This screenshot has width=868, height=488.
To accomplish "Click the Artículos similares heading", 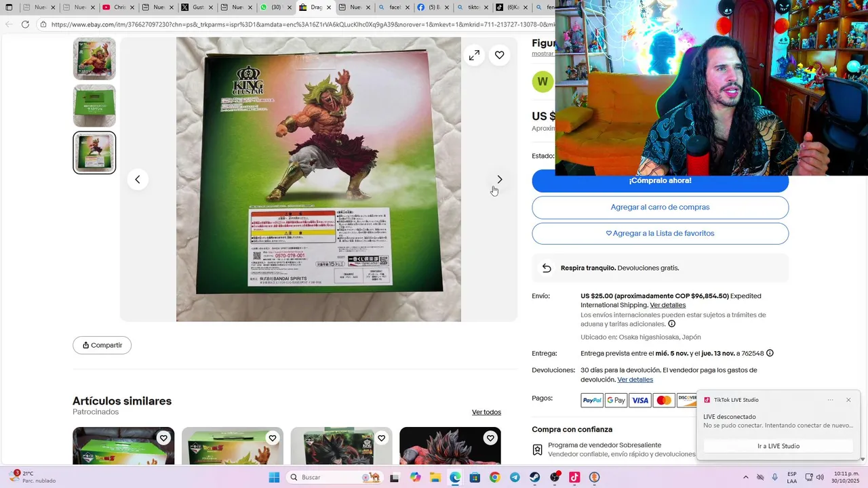I will [x=122, y=401].
